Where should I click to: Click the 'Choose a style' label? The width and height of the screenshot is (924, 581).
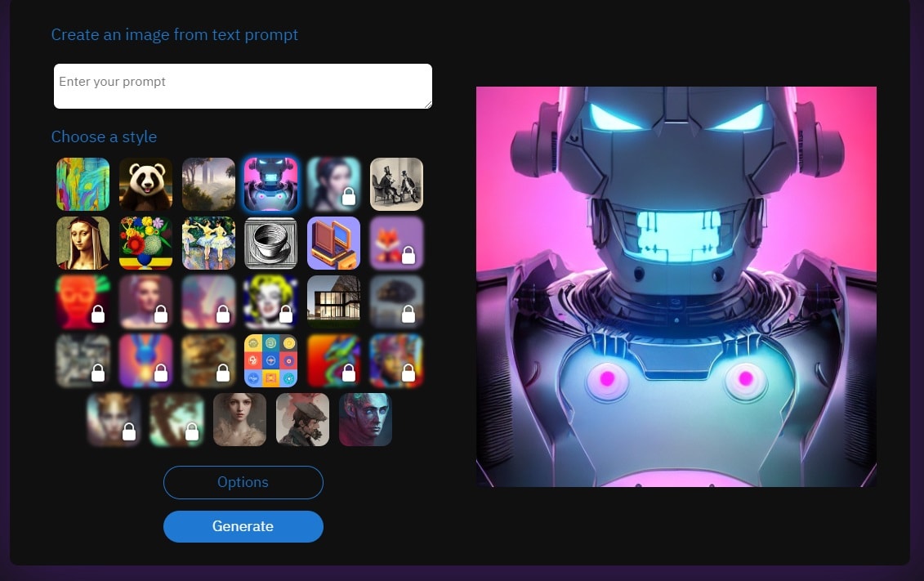(x=104, y=136)
